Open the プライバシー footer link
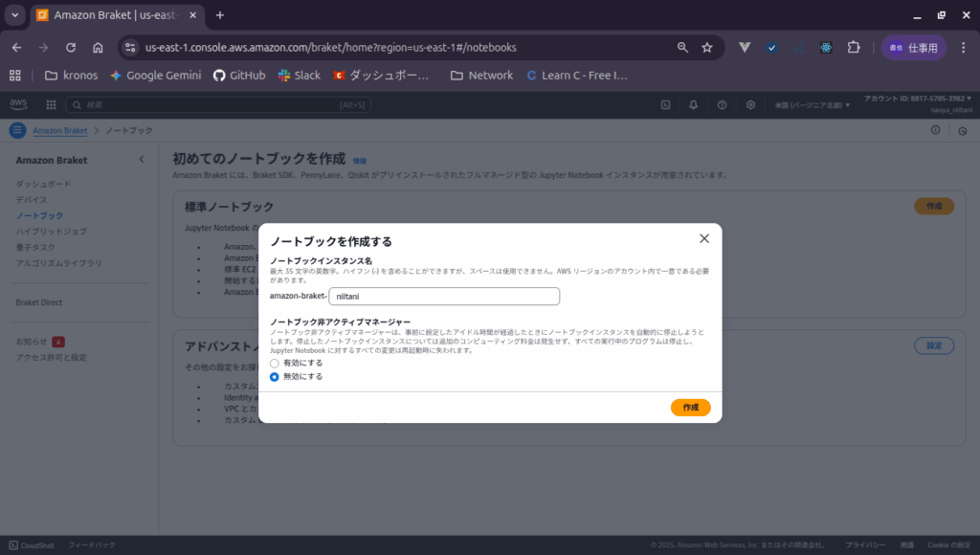The image size is (980, 555). (x=865, y=545)
